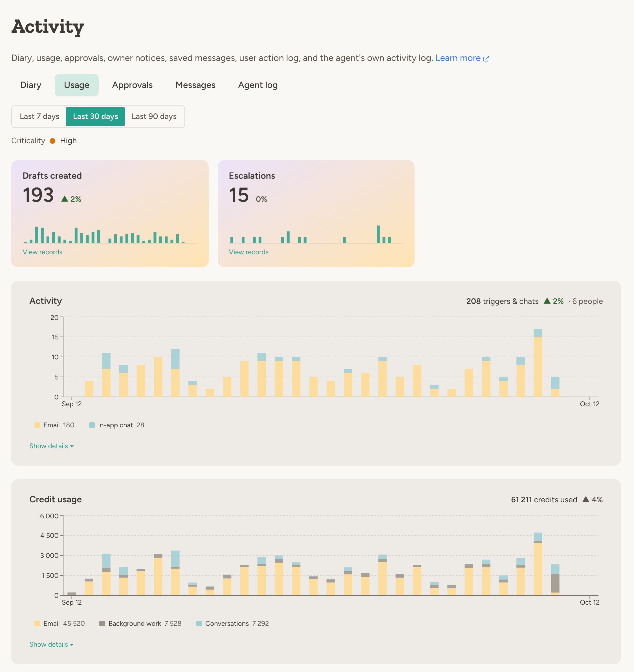Choose the Last 90 days range
Screen dimensions: 634x672
coord(154,117)
